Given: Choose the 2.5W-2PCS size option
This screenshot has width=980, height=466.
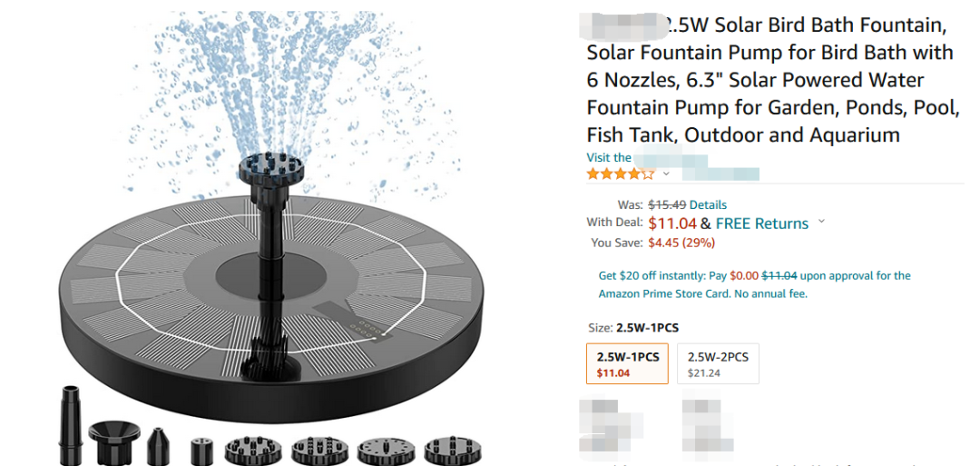Looking at the screenshot, I should [x=718, y=363].
